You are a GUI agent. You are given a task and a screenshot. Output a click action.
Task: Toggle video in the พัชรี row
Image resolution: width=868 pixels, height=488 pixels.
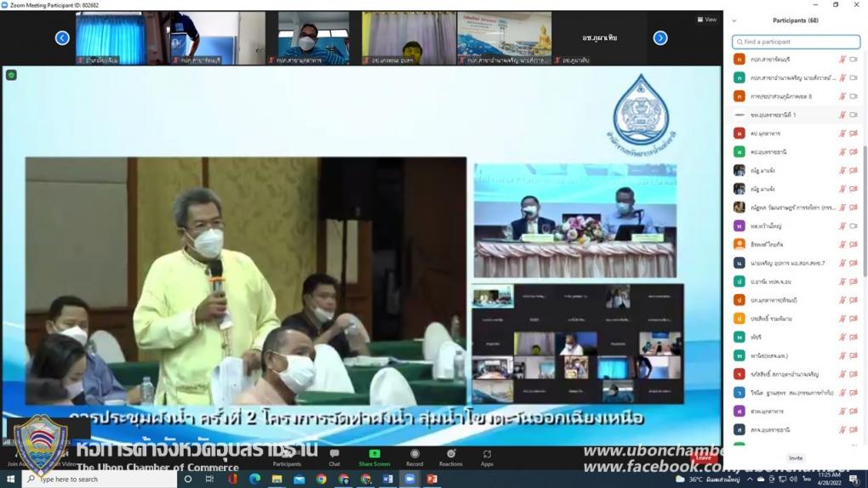pos(854,337)
